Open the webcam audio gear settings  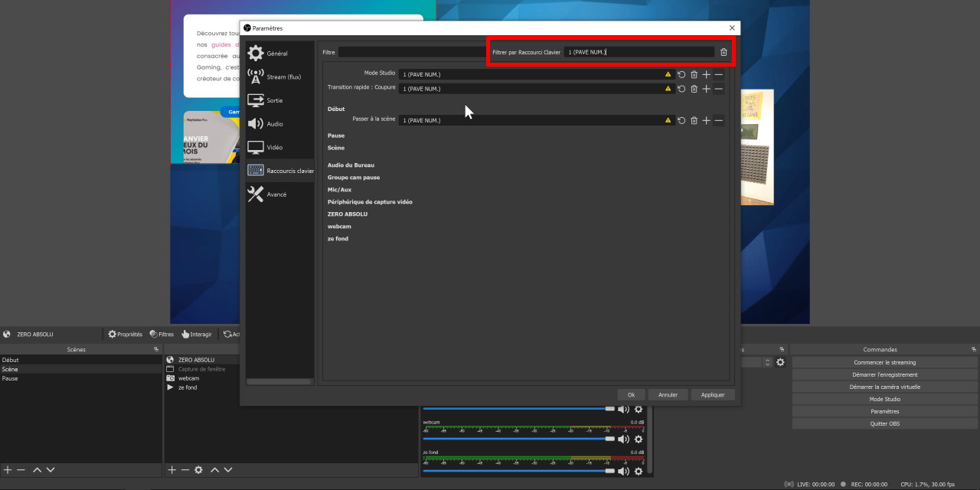pyautogui.click(x=639, y=439)
